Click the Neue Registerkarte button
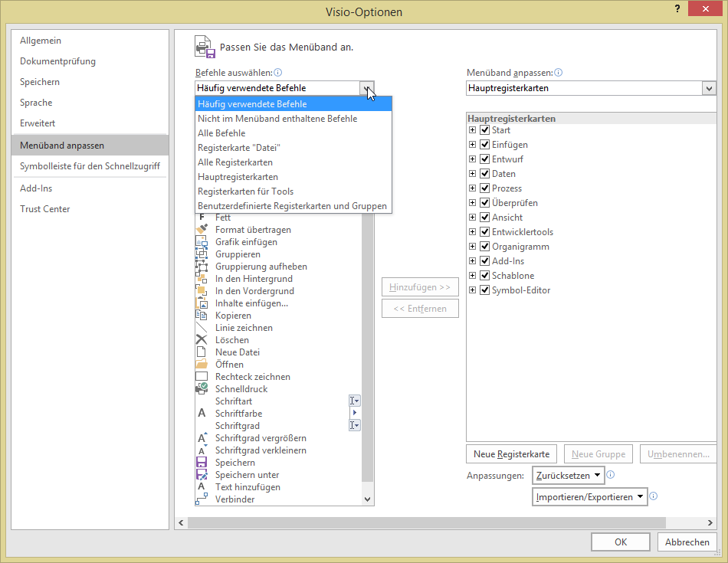The width and height of the screenshot is (728, 563). point(511,454)
